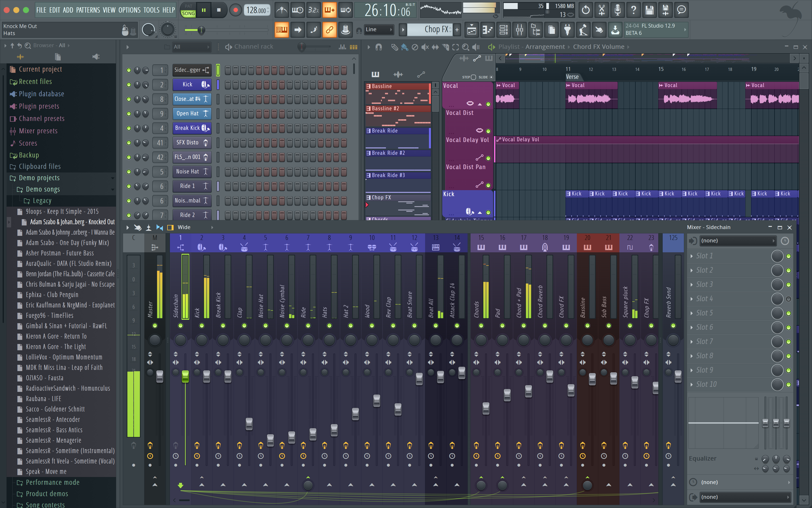Open the mixer Wide layout dropdown
This screenshot has height=508, width=812.
coord(195,227)
